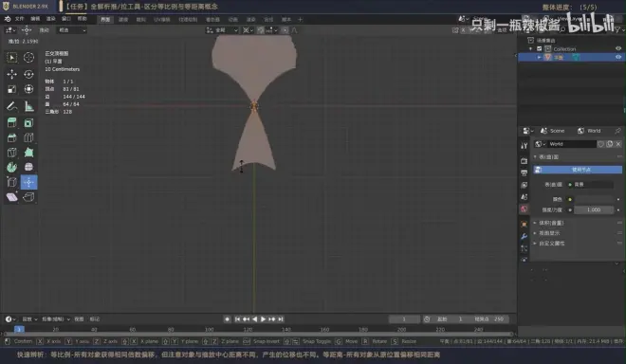The width and height of the screenshot is (626, 364).
Task: Choose the Smooth vertices tool
Action: [28, 167]
